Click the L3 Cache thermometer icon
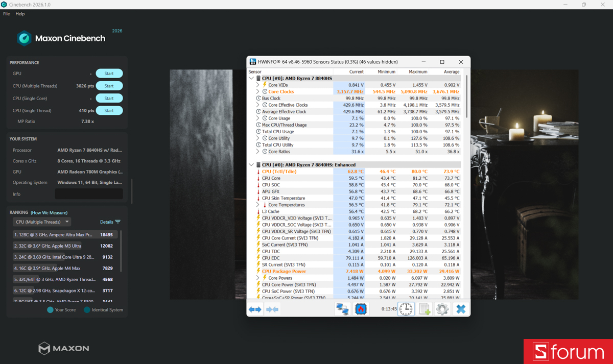Screen dimensions: 613x364 [258, 211]
